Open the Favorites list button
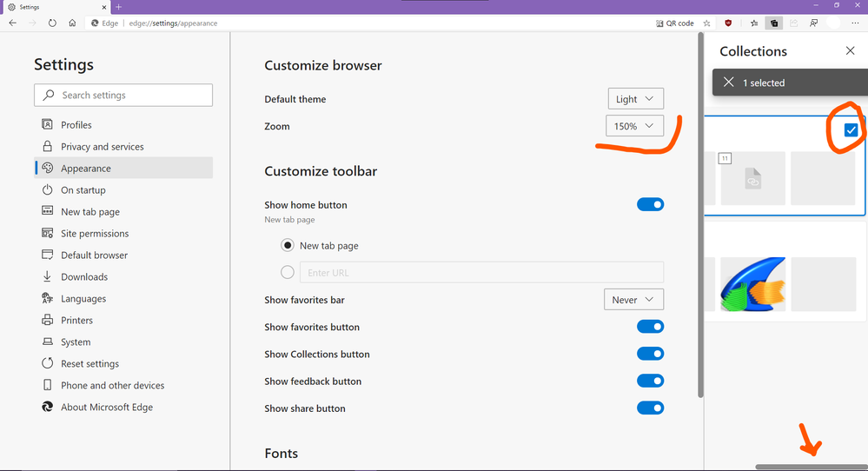This screenshot has width=868, height=471. click(x=754, y=23)
